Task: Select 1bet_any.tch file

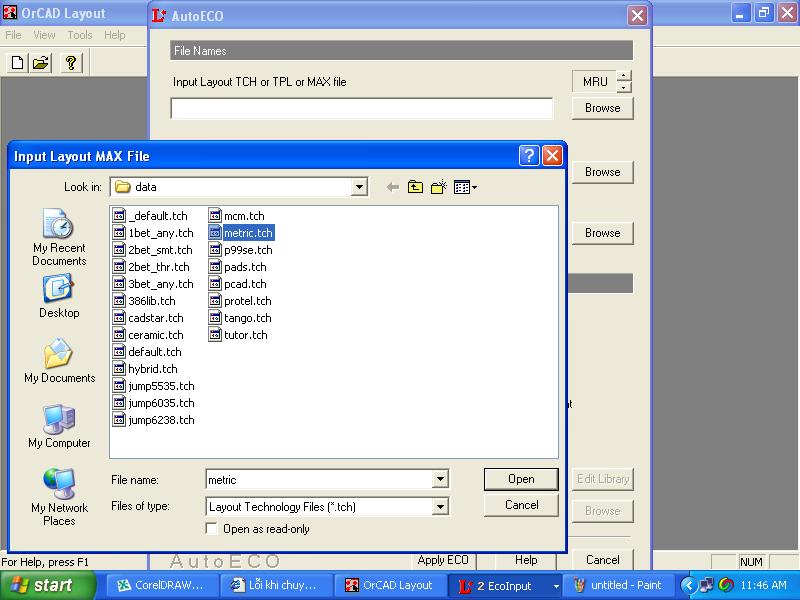Action: [154, 233]
